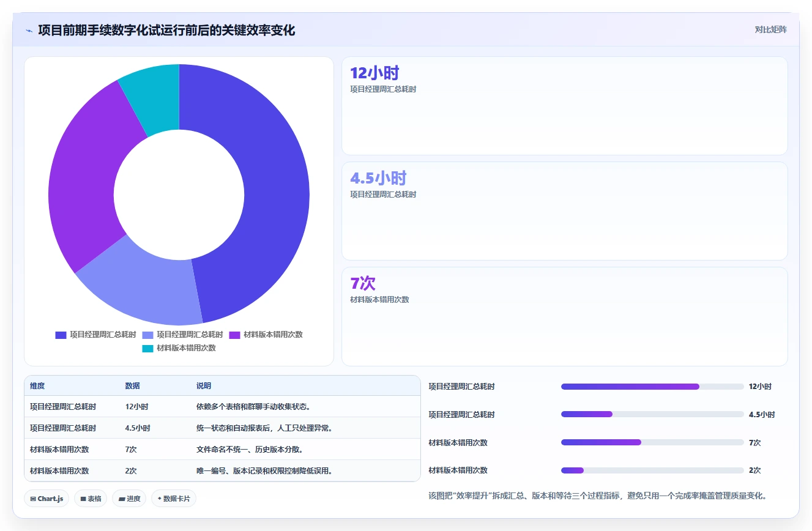Click the dashboard title 项目前期手续数字化试运行前后的关键效率变化
Viewport: 812px width, 531px height.
coord(166,30)
